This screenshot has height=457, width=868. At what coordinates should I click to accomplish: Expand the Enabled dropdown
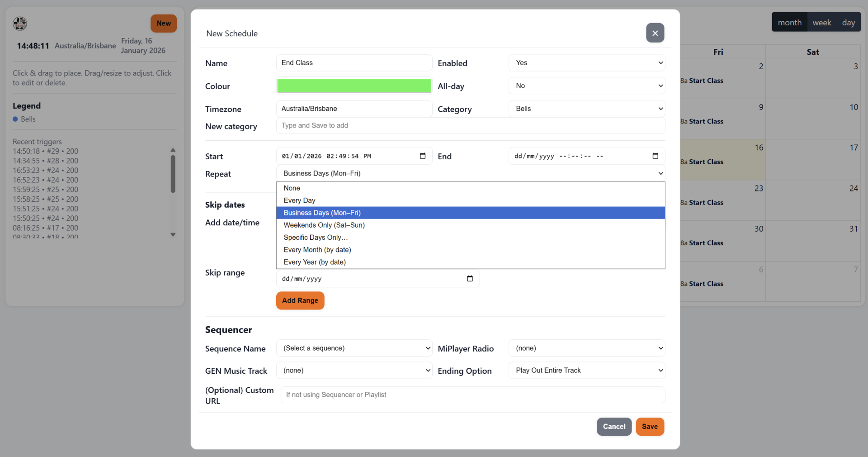pyautogui.click(x=586, y=63)
